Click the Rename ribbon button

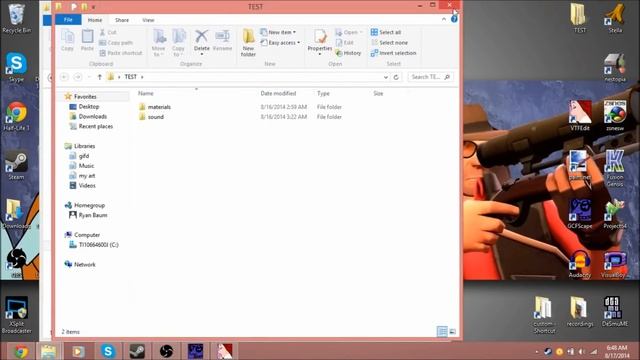click(222, 40)
